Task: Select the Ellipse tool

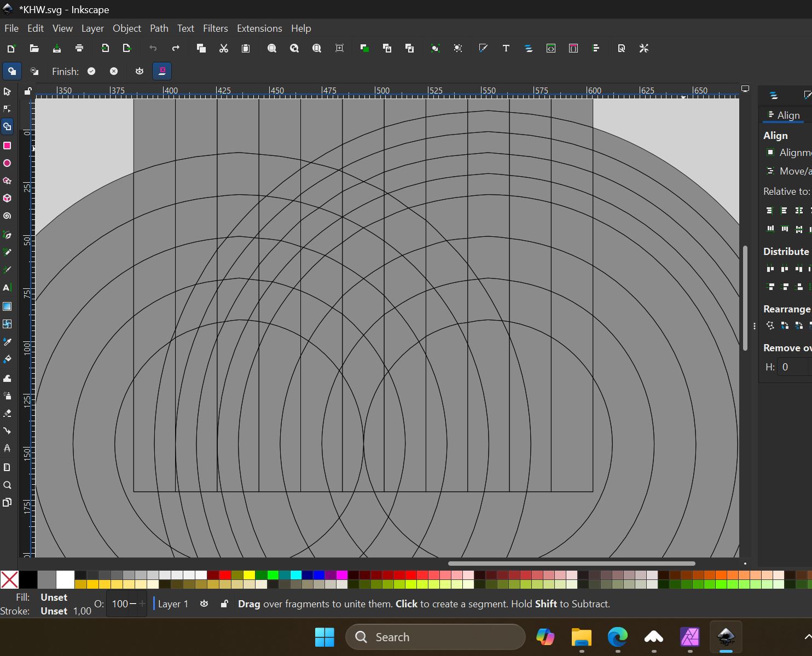Action: pyautogui.click(x=7, y=163)
